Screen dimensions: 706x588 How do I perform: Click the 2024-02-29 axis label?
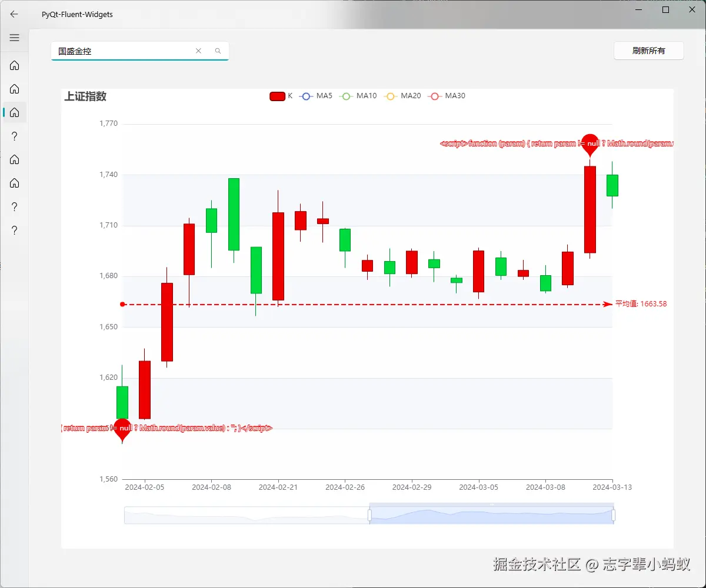point(412,487)
